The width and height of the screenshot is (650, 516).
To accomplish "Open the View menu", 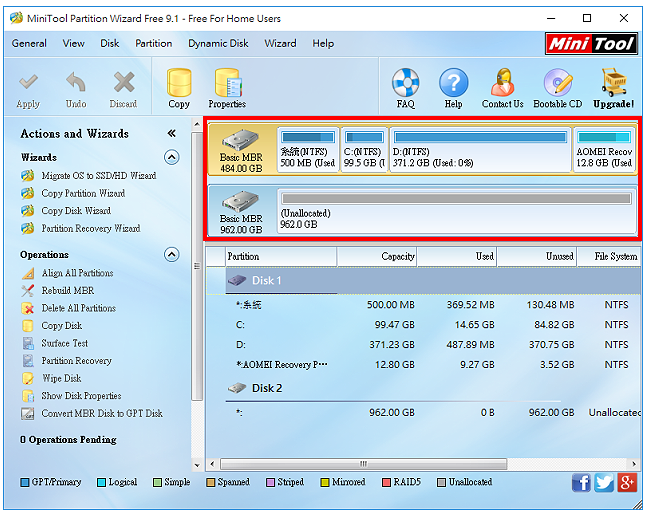I will pyautogui.click(x=73, y=44).
